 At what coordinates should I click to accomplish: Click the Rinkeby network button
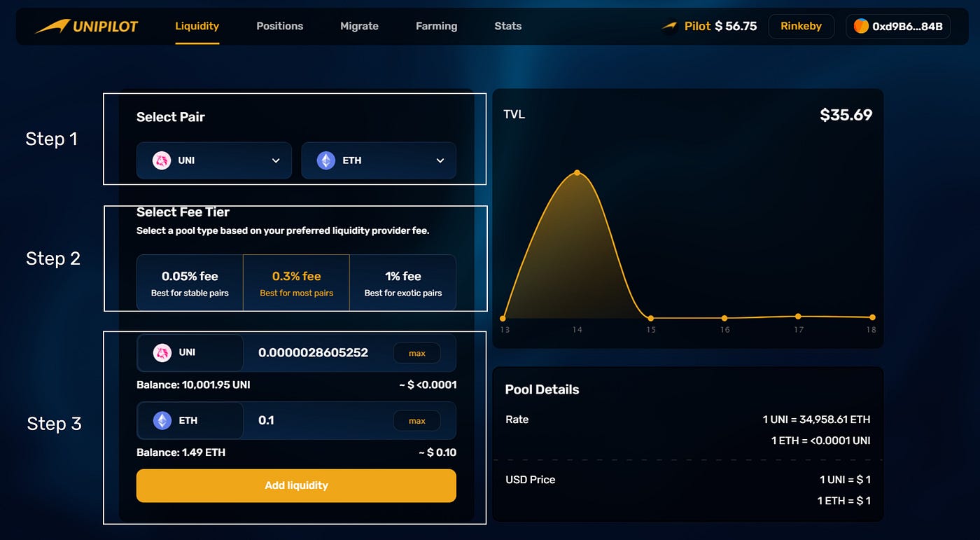pos(801,27)
